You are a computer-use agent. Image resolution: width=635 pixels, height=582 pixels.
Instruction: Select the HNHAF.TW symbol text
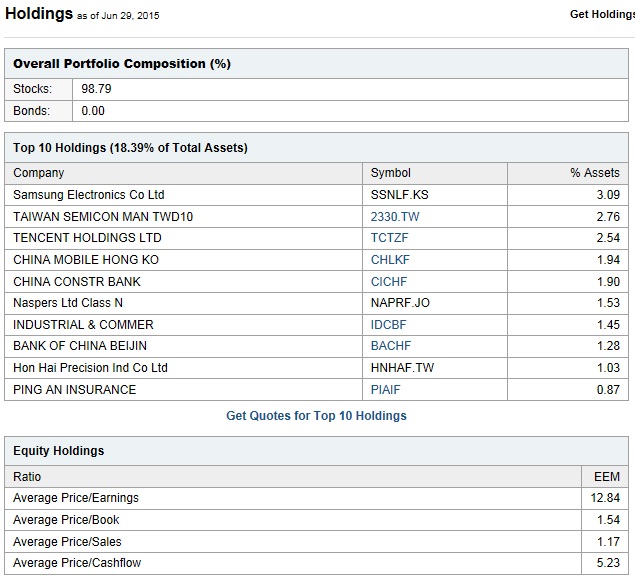pyautogui.click(x=402, y=368)
